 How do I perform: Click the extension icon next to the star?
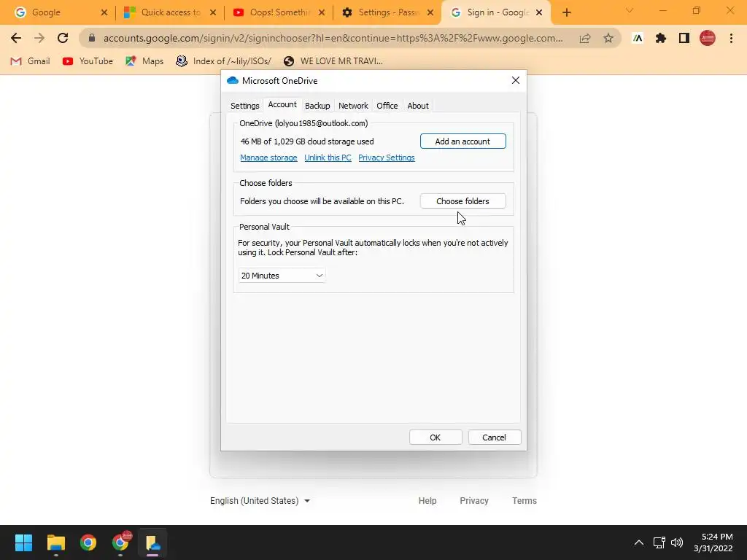638,38
